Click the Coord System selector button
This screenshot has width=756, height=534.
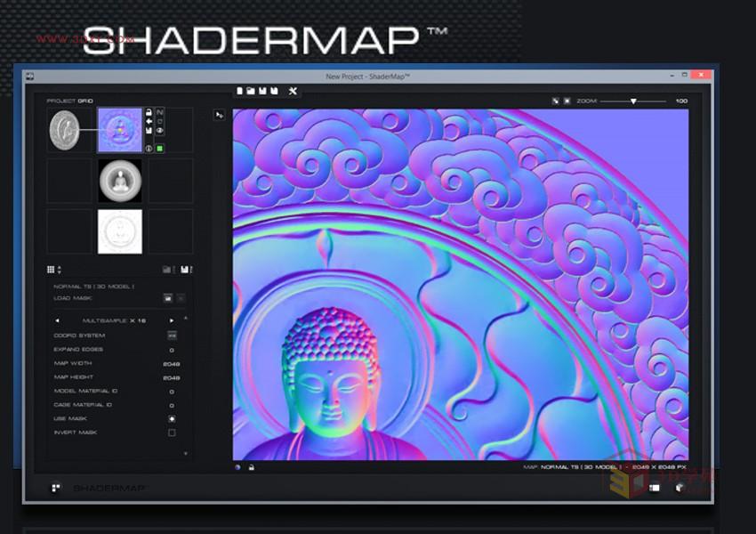tap(173, 335)
